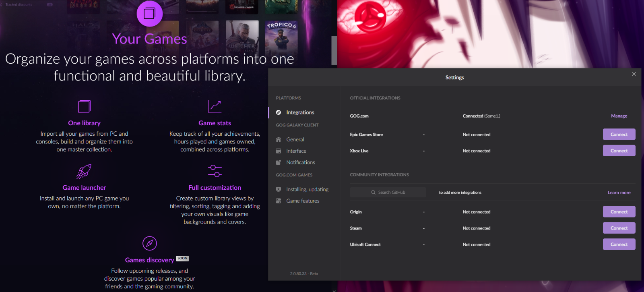This screenshot has height=292, width=644.
Task: Click the Connected (Some1.) status text
Action: pos(481,116)
